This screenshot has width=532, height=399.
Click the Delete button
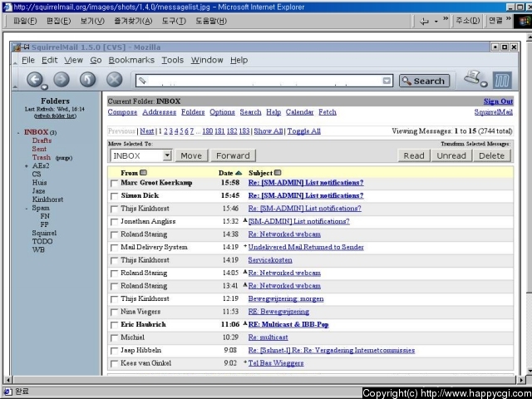click(x=491, y=155)
